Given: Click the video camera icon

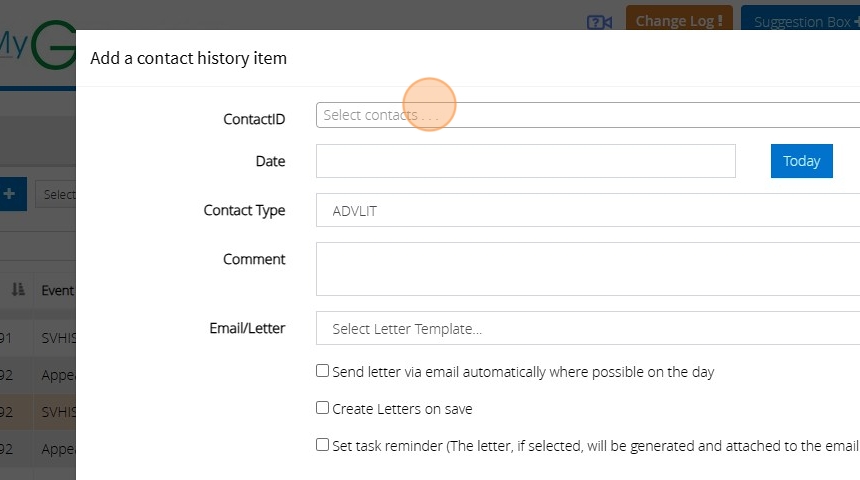Looking at the screenshot, I should point(599,21).
